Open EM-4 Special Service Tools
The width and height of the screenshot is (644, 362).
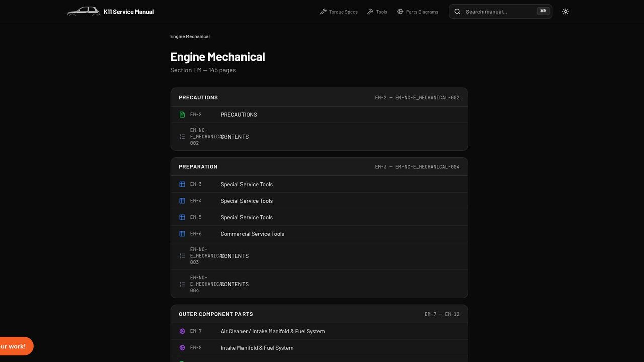point(319,201)
